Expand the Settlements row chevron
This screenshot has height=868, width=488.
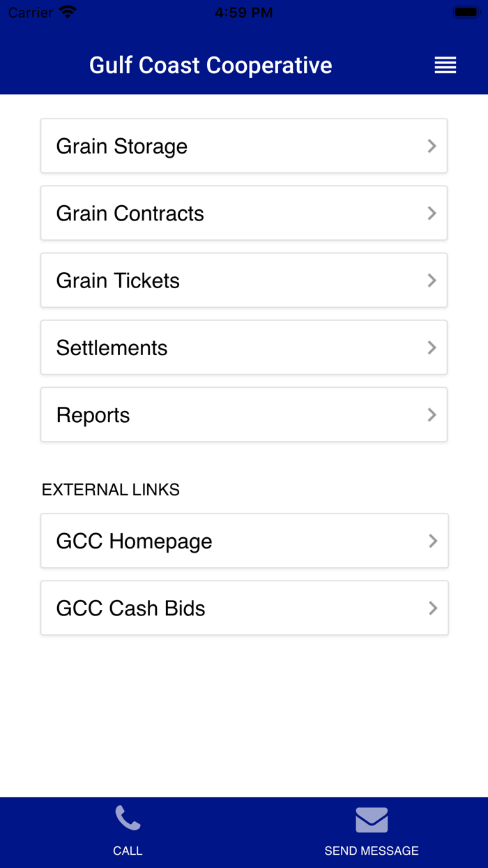pos(432,347)
